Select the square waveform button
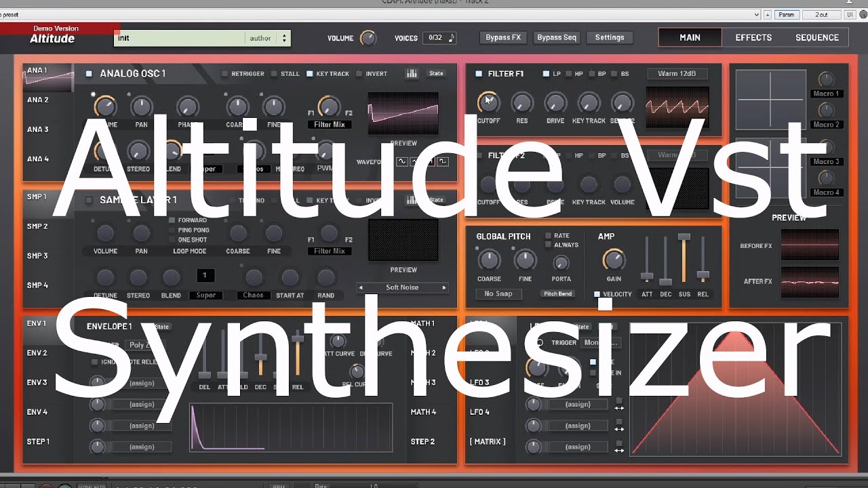 point(443,161)
